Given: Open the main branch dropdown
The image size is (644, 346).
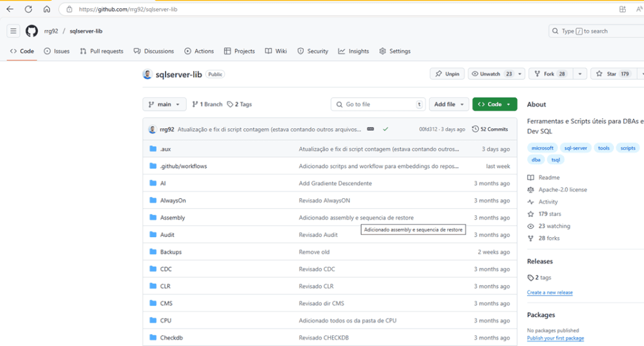Looking at the screenshot, I should pos(164,104).
